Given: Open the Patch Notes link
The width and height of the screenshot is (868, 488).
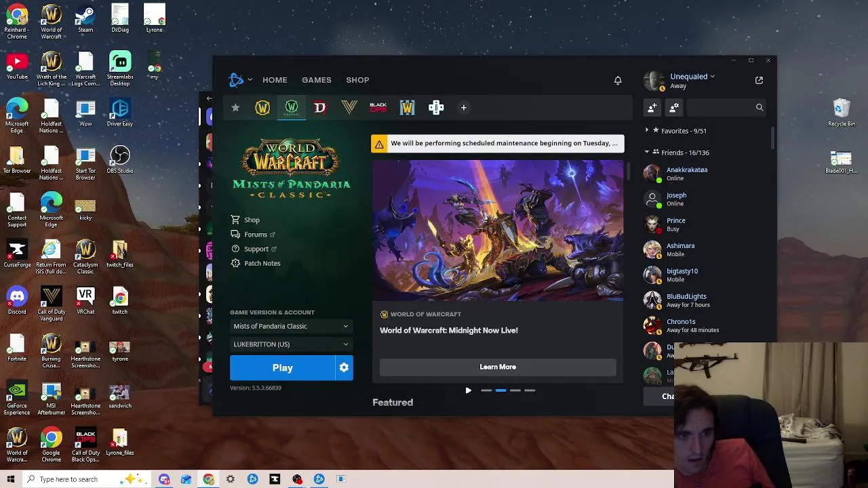Looking at the screenshot, I should click(256, 263).
